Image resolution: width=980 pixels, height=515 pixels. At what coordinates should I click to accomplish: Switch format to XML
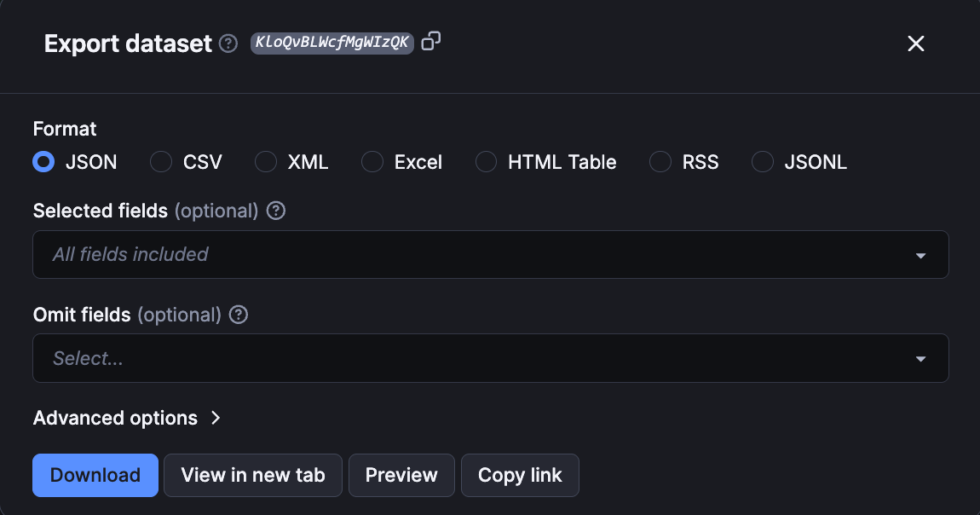tap(265, 162)
